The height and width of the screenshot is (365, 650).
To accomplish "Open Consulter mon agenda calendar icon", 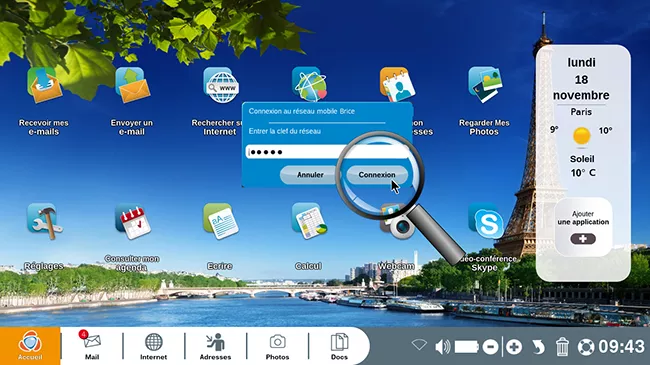I will click(132, 221).
